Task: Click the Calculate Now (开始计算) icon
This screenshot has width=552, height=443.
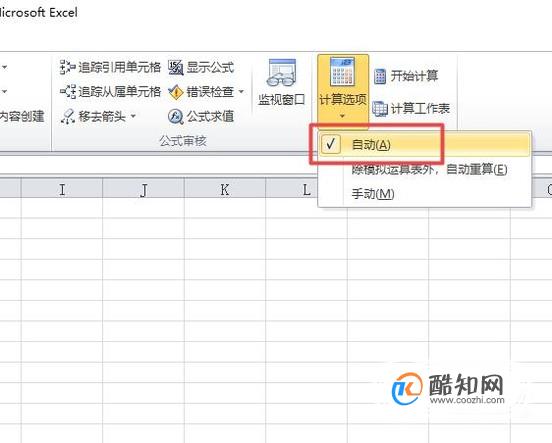Action: 380,76
